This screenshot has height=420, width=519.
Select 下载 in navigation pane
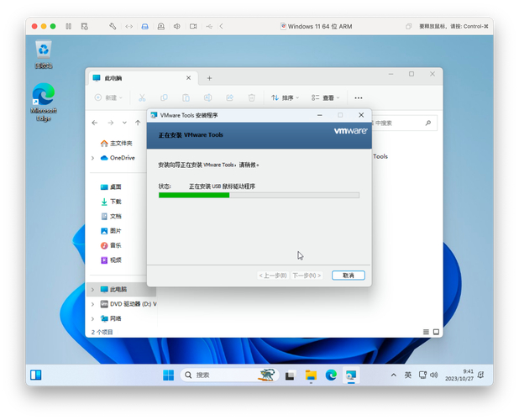[111, 202]
